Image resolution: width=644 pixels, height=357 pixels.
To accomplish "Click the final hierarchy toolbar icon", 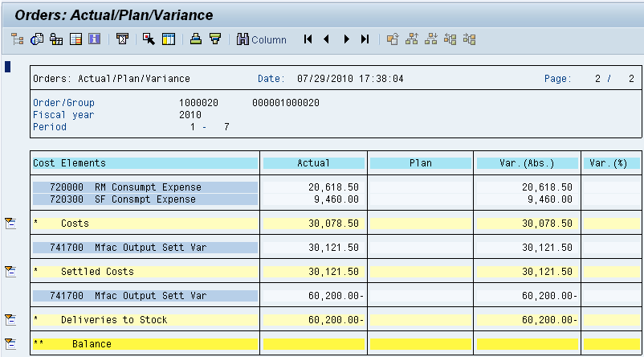I will [469, 39].
